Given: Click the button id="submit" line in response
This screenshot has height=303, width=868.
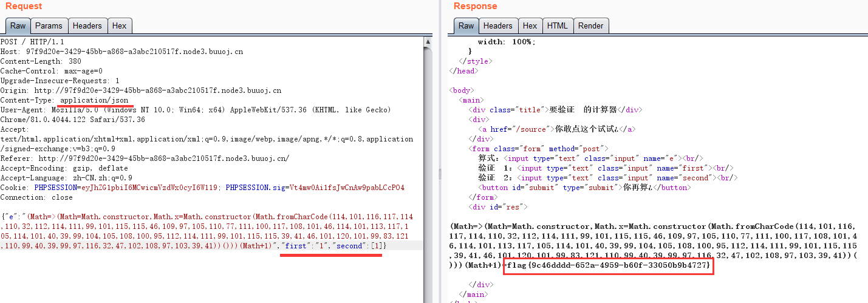Looking at the screenshot, I should click(x=584, y=188).
